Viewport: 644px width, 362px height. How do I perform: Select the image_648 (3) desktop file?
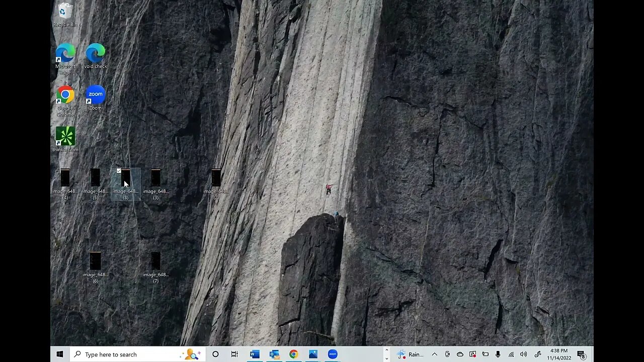[x=155, y=185]
